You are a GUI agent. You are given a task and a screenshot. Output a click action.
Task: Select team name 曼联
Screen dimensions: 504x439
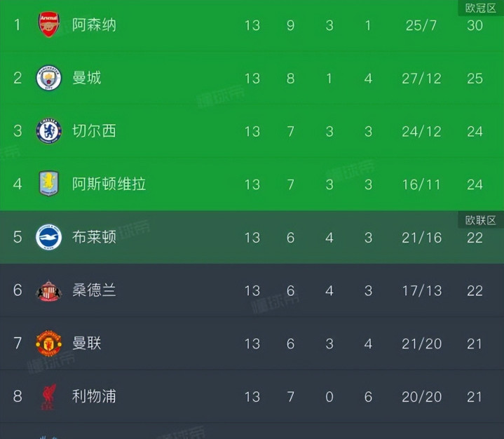click(87, 344)
